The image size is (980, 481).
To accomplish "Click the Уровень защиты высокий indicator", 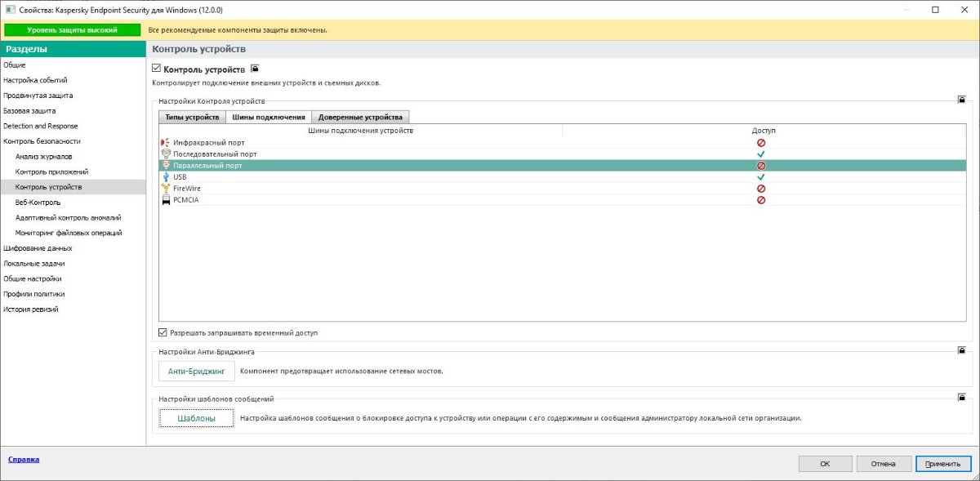I will tap(72, 29).
